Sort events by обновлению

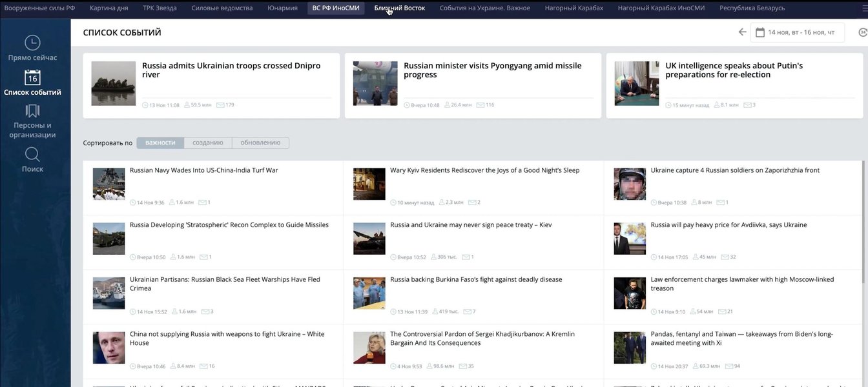260,143
